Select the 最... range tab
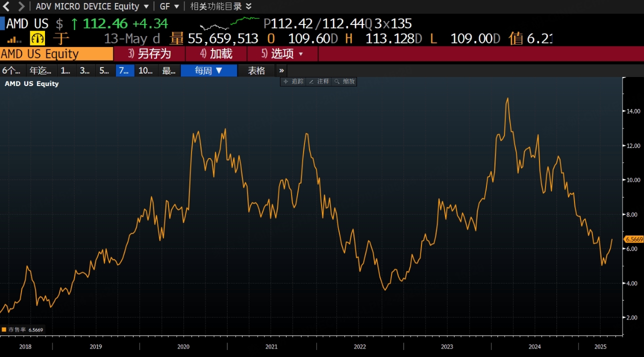 point(169,70)
